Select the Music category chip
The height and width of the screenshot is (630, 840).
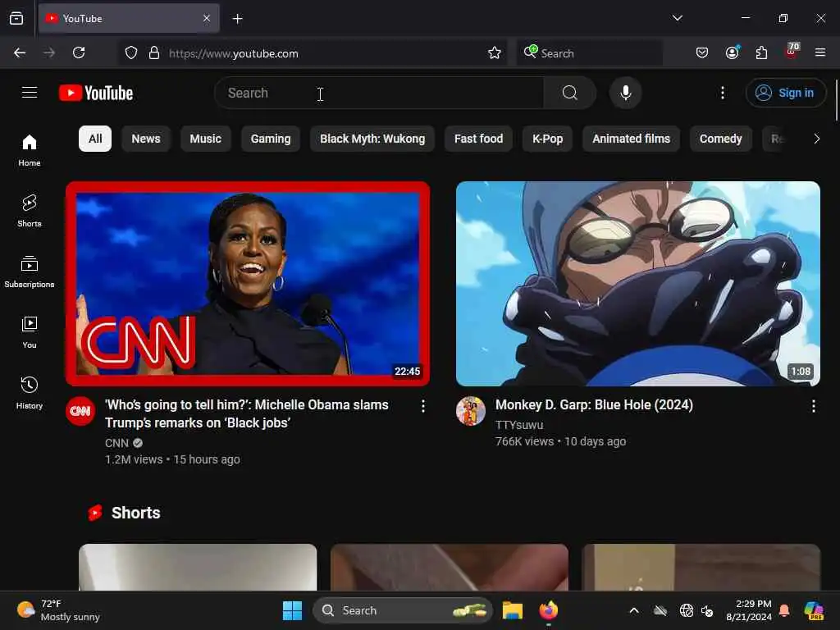pos(205,139)
